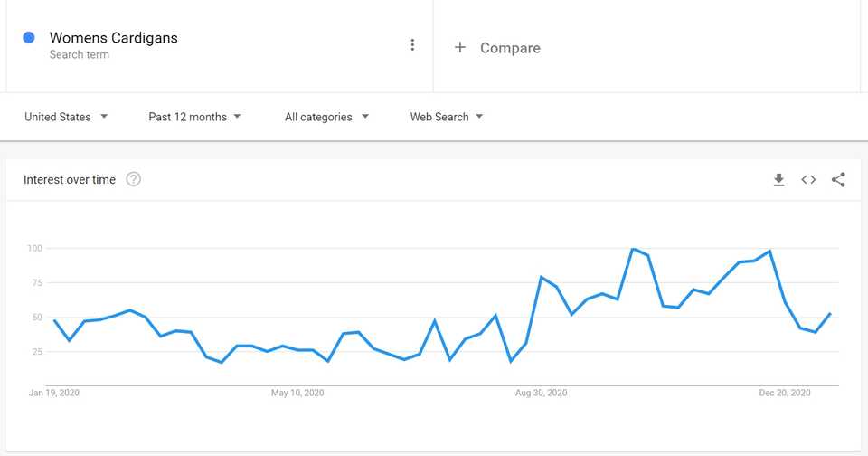
Task: Open the Web Search type dropdown
Action: (447, 117)
